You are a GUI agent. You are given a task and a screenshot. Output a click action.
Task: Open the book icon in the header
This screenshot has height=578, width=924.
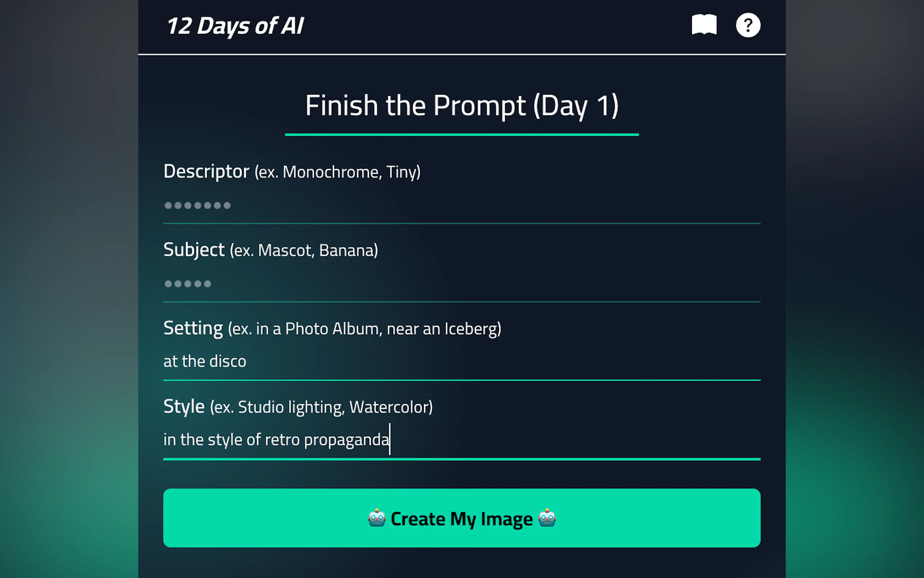pos(704,25)
